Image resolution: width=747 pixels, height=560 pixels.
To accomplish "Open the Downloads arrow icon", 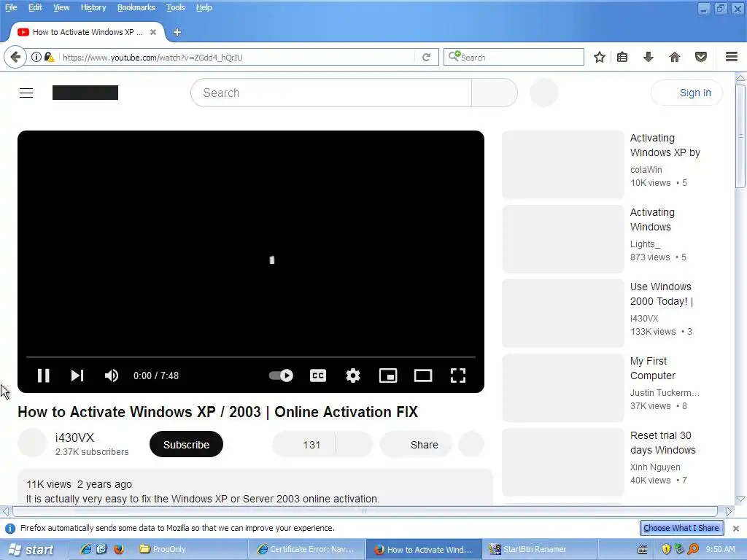I will [x=649, y=57].
